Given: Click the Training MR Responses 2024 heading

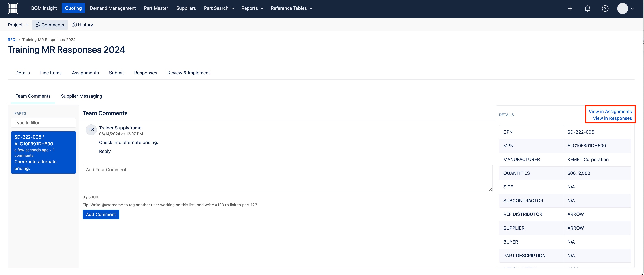Looking at the screenshot, I should [x=67, y=50].
